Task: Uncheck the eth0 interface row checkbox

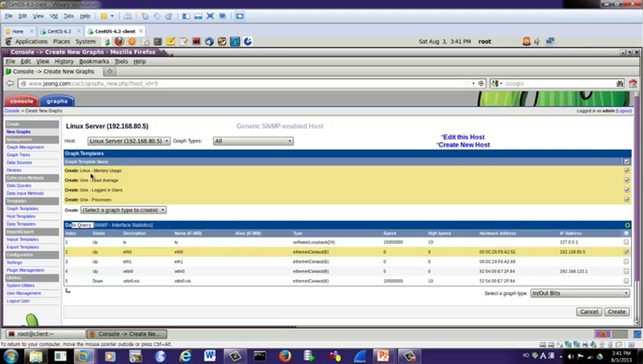Action: [x=627, y=252]
